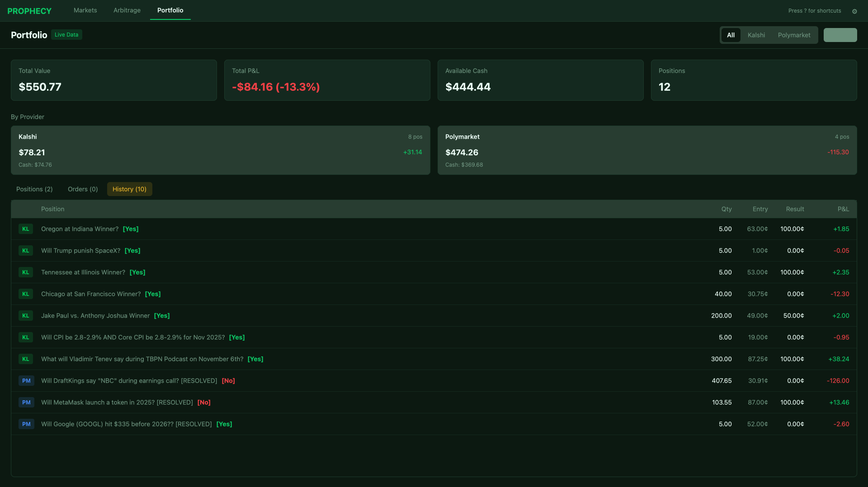Click the KL badge on the CPI row
868x487 pixels.
pyautogui.click(x=26, y=337)
